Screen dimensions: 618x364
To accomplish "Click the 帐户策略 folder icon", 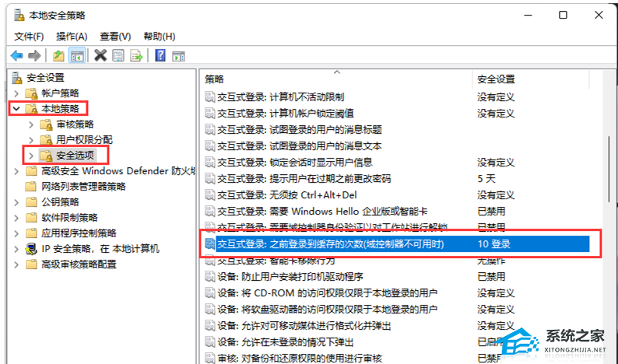I will point(31,93).
